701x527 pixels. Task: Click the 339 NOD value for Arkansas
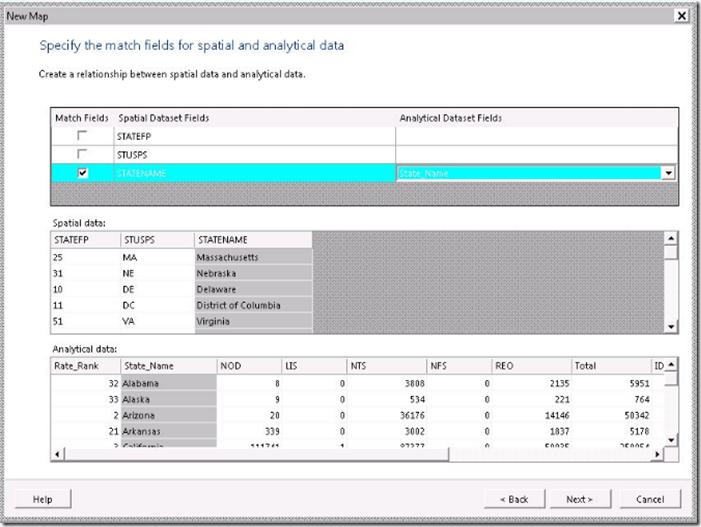(x=249, y=432)
